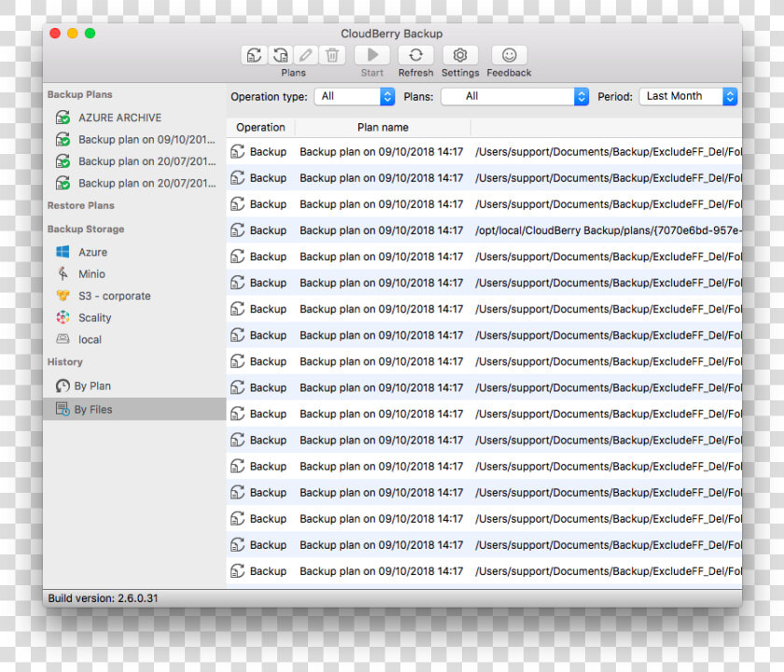
Task: Click the S3 - corporate storage icon
Action: coord(63,296)
